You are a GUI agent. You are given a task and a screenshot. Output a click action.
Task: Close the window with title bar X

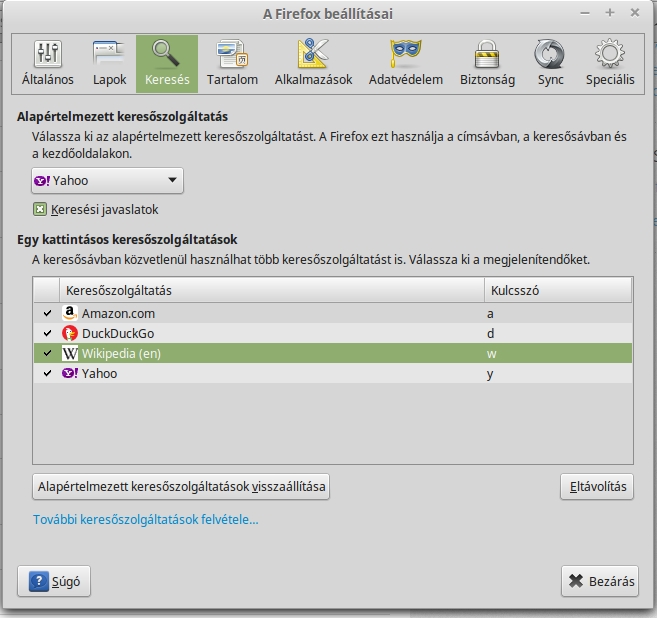pyautogui.click(x=635, y=13)
